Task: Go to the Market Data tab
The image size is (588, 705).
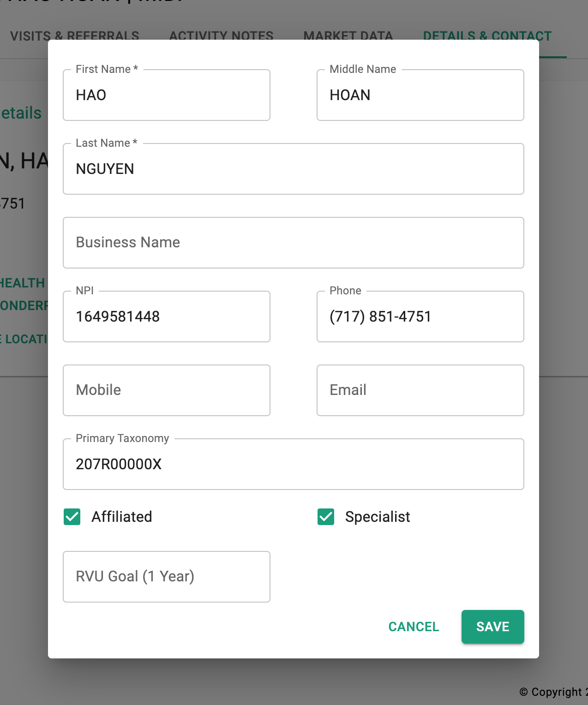Action: (x=348, y=36)
